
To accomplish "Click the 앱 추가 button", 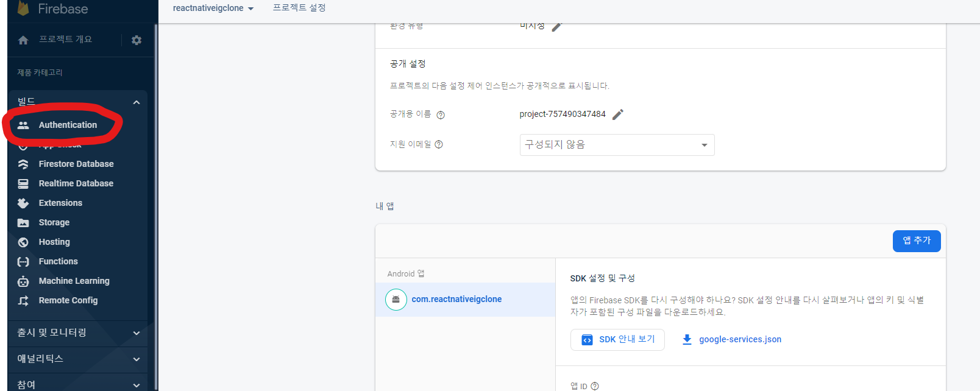I will [x=917, y=241].
